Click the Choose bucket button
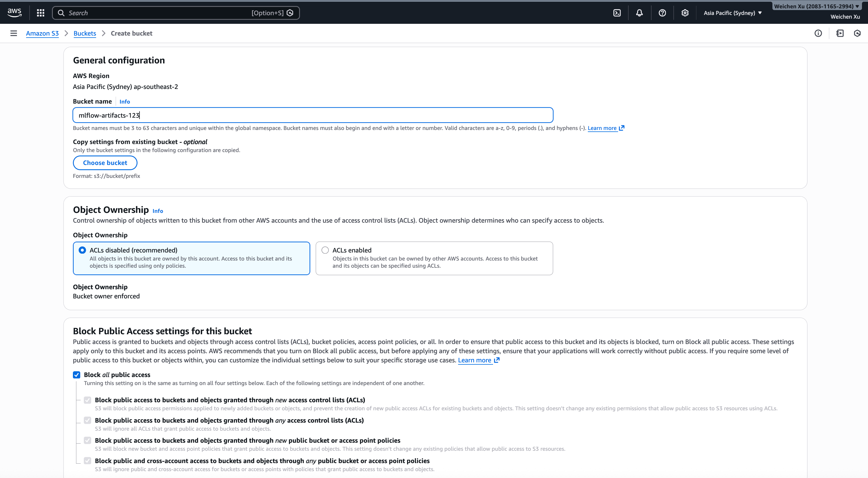868x478 pixels. pos(105,163)
